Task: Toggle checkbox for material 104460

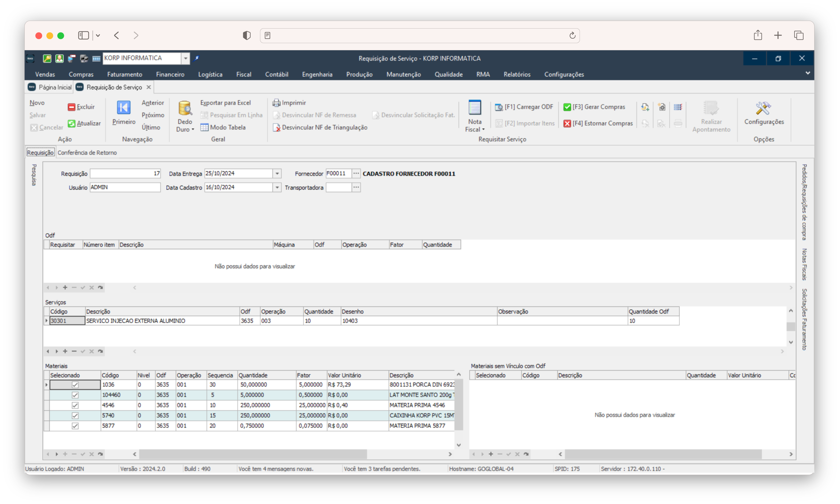Action: (x=75, y=395)
